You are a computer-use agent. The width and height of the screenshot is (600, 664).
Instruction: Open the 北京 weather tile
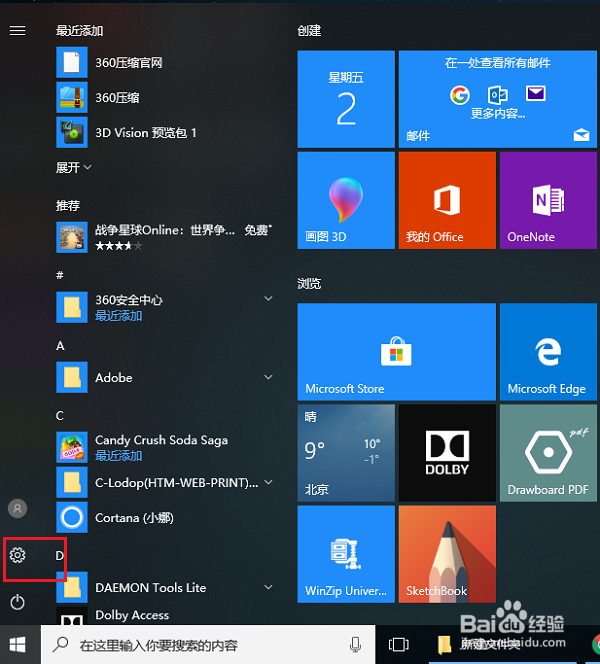(346, 453)
